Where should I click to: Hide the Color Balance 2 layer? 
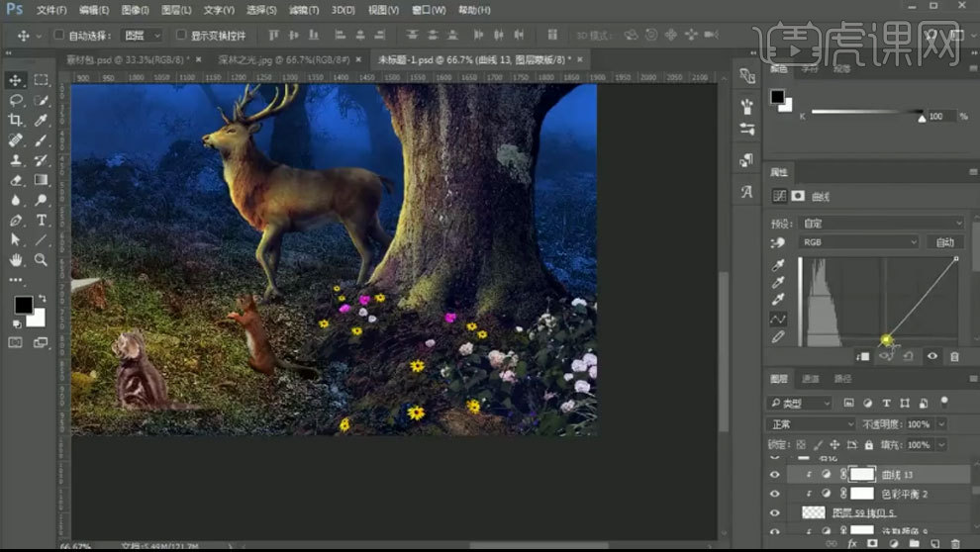click(775, 494)
